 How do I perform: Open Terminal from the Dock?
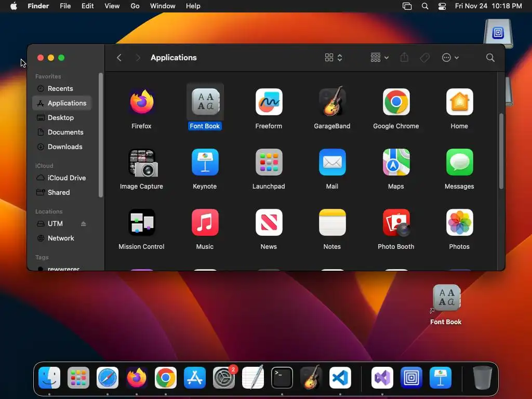(282, 378)
